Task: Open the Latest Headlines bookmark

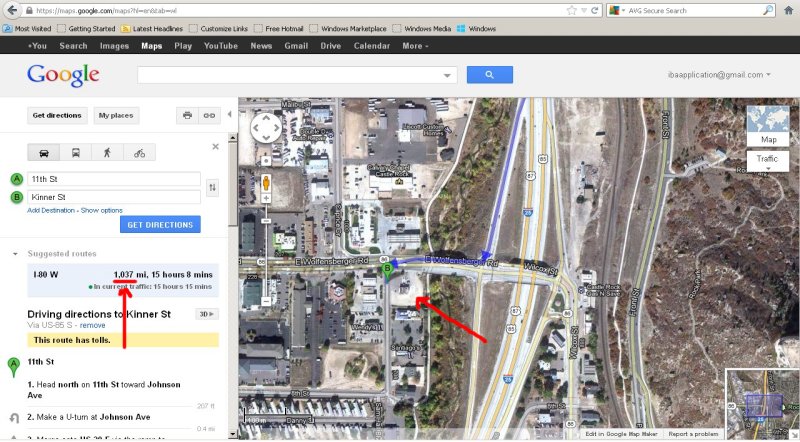Action: pyautogui.click(x=152, y=29)
